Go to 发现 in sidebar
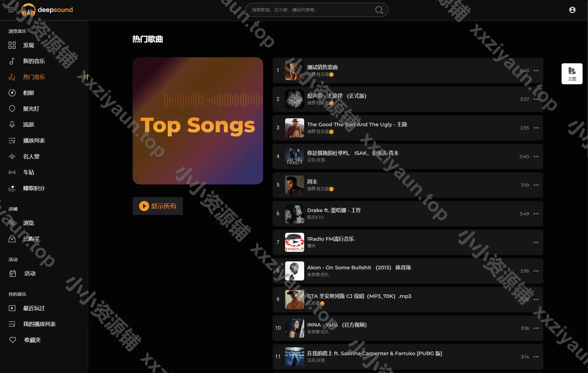Screen dimensions: 588x373 click(28, 45)
